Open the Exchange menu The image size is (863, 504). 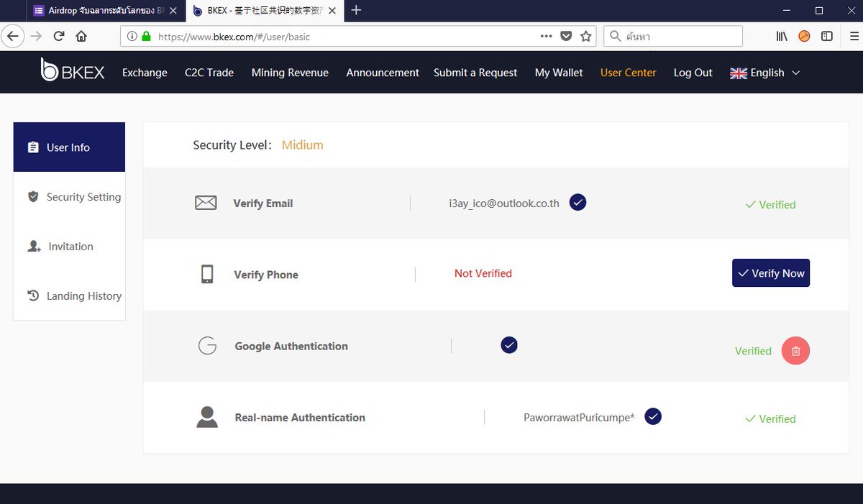point(145,73)
